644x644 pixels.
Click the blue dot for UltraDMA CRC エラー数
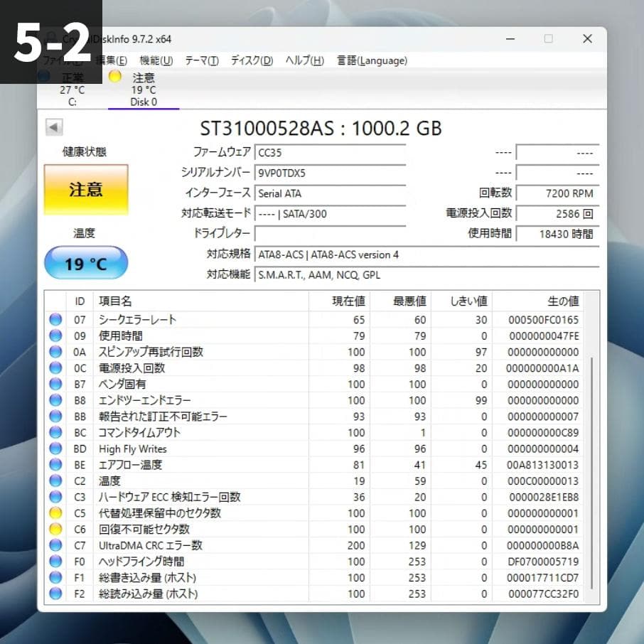[x=55, y=545]
